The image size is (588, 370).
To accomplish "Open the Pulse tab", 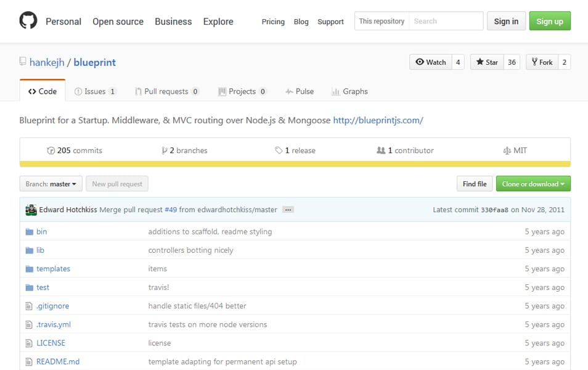I will 300,91.
